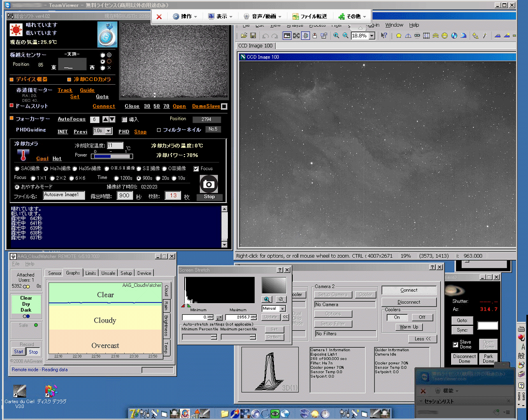Click the yellow observatory dome toolbar icon
528x420 pixels.
[x=398, y=36]
